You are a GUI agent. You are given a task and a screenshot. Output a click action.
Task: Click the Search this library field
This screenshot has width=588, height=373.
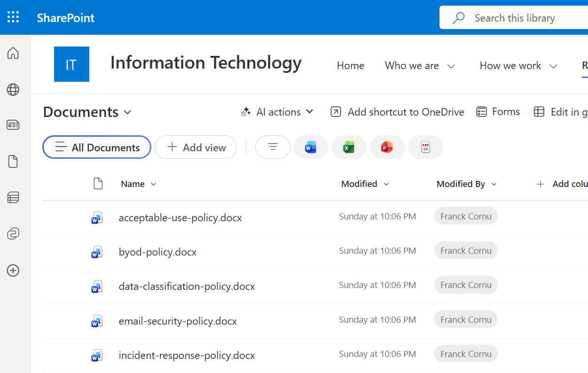click(515, 18)
